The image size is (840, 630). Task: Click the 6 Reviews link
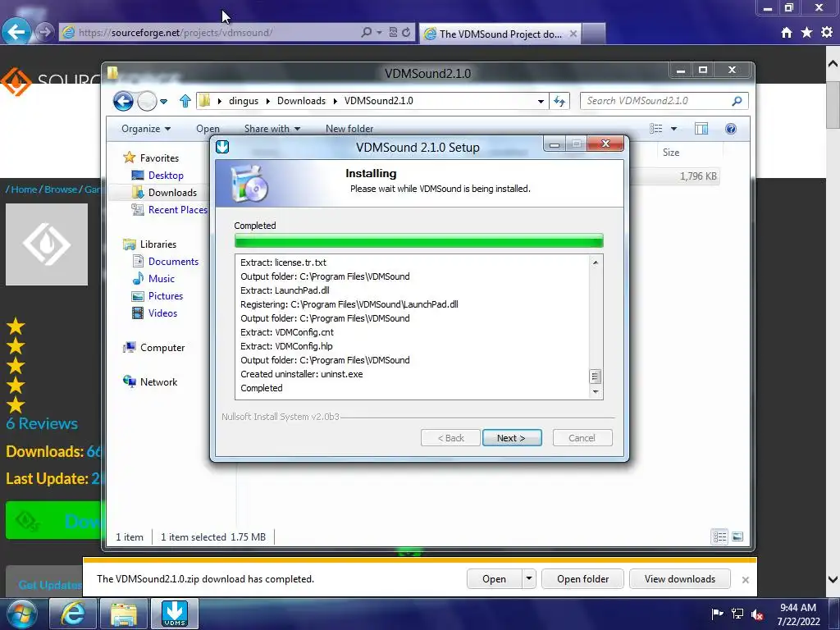coord(42,423)
